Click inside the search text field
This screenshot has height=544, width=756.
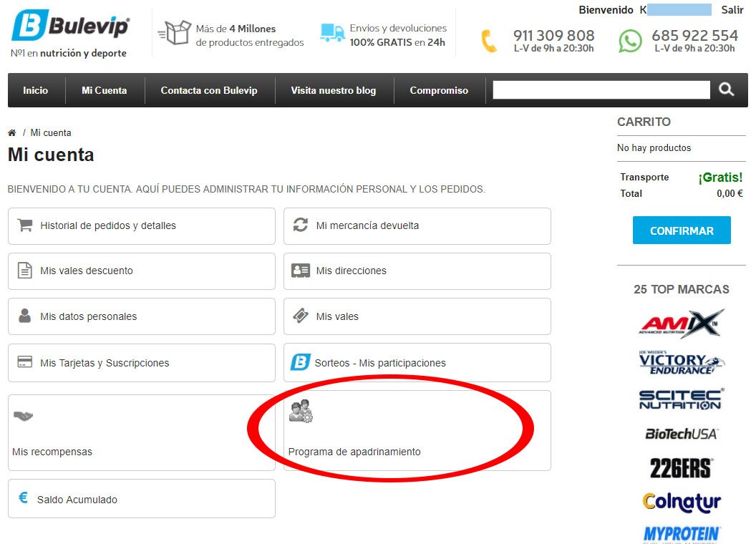click(x=601, y=90)
